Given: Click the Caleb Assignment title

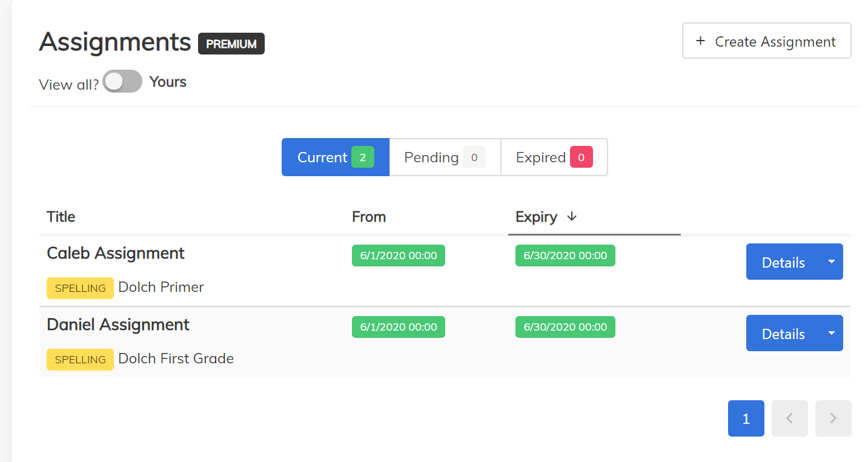Looking at the screenshot, I should 116,253.
